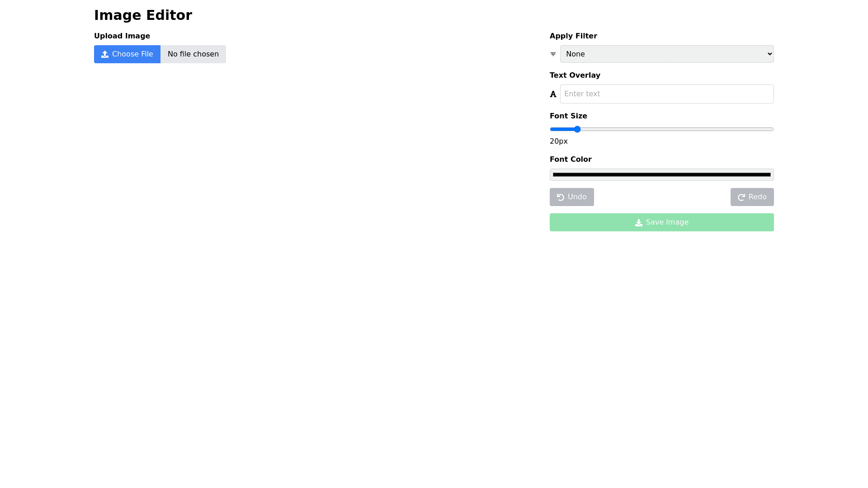Click the Font Size slider thumb
Image resolution: width=868 pixels, height=488 pixels.
pyautogui.click(x=577, y=129)
